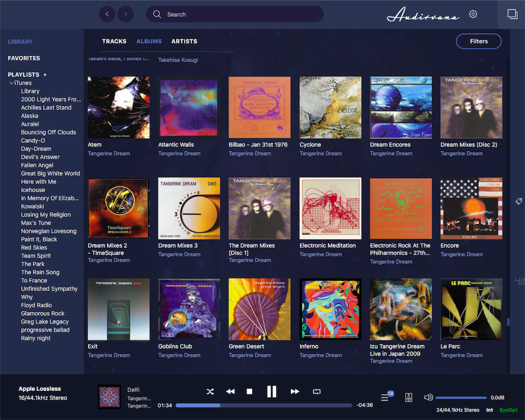Open the LIBRARY section

click(x=20, y=42)
